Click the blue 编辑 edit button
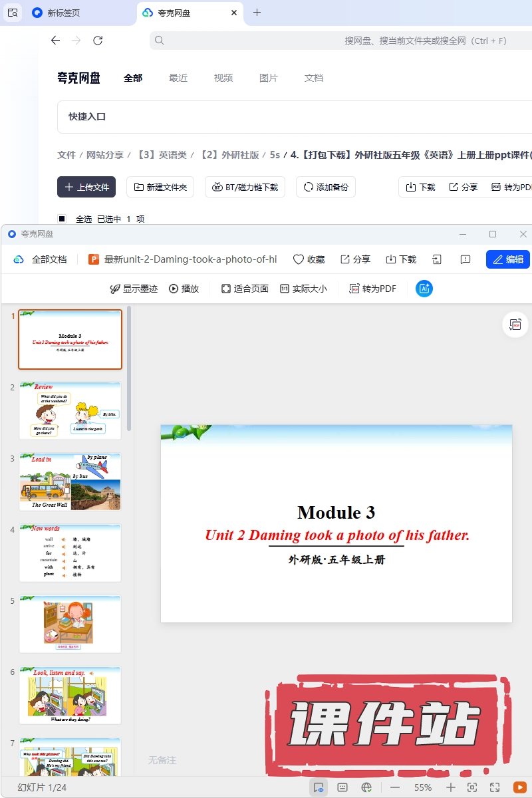 (507, 259)
